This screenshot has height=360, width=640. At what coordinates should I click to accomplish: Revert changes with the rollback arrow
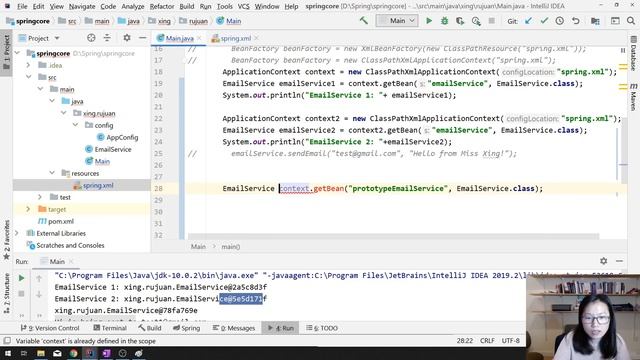[576, 21]
